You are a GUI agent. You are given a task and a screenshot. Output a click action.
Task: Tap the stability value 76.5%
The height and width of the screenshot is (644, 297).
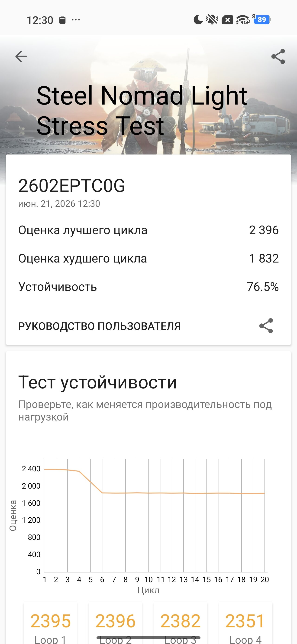pyautogui.click(x=262, y=287)
